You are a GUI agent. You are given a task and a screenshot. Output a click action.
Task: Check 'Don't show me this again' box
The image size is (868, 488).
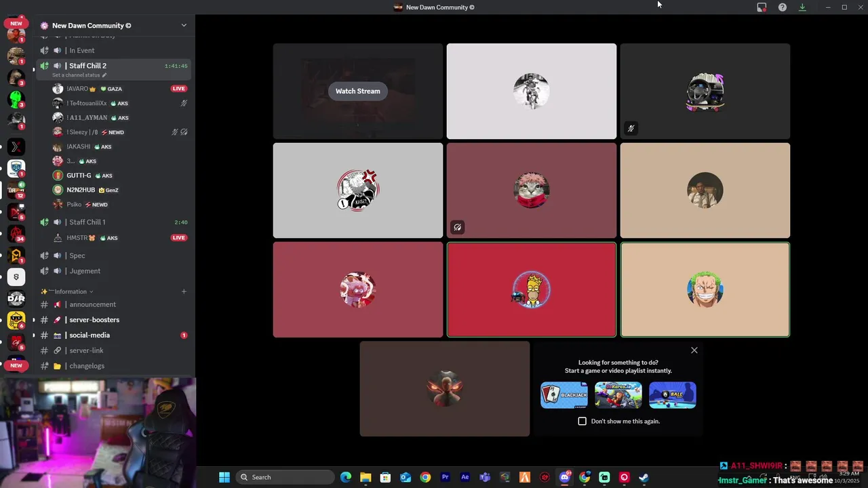582,421
